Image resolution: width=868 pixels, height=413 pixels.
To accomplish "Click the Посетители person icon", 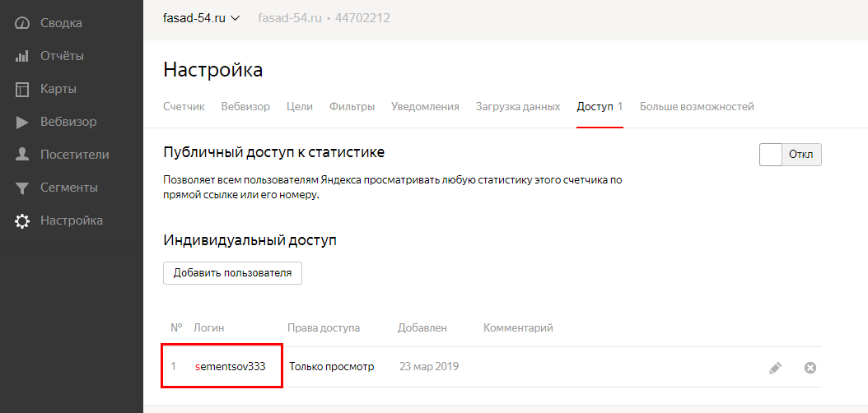I will [x=21, y=155].
